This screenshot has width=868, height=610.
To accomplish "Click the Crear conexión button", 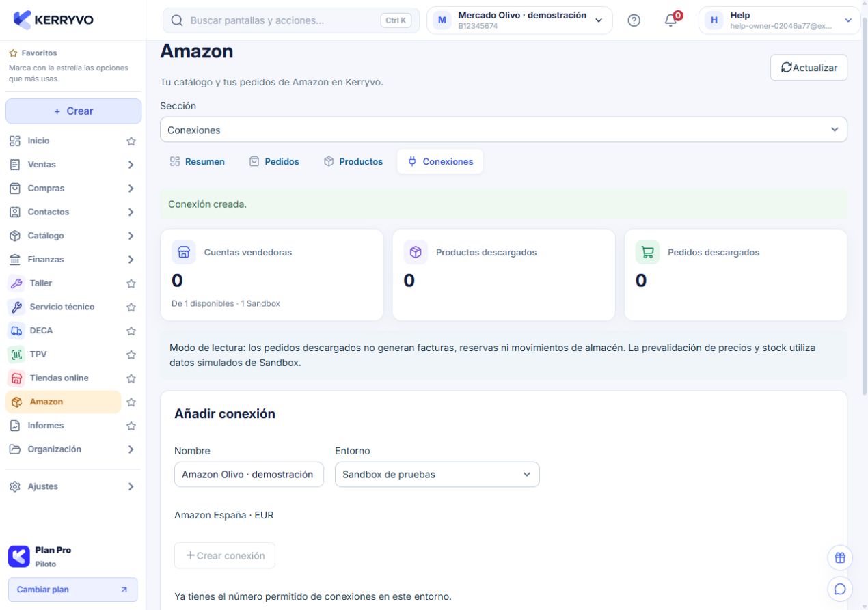I will [225, 555].
